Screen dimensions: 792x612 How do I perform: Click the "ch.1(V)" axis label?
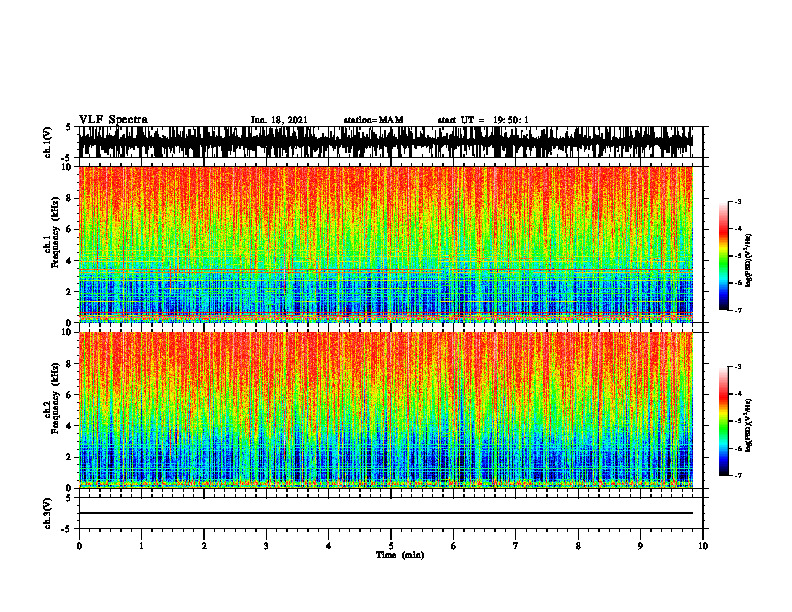[x=48, y=142]
